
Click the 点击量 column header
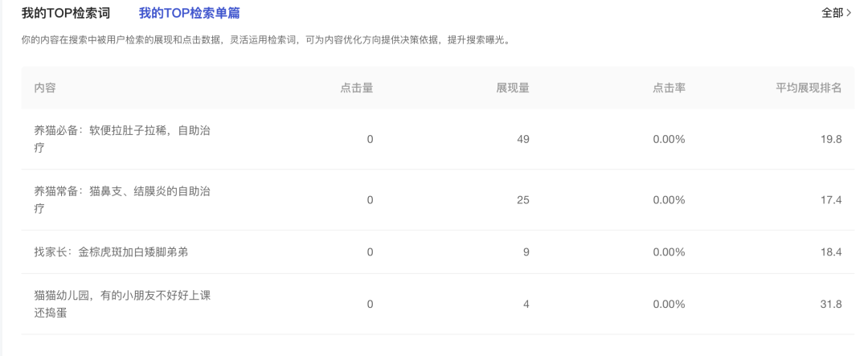(357, 88)
